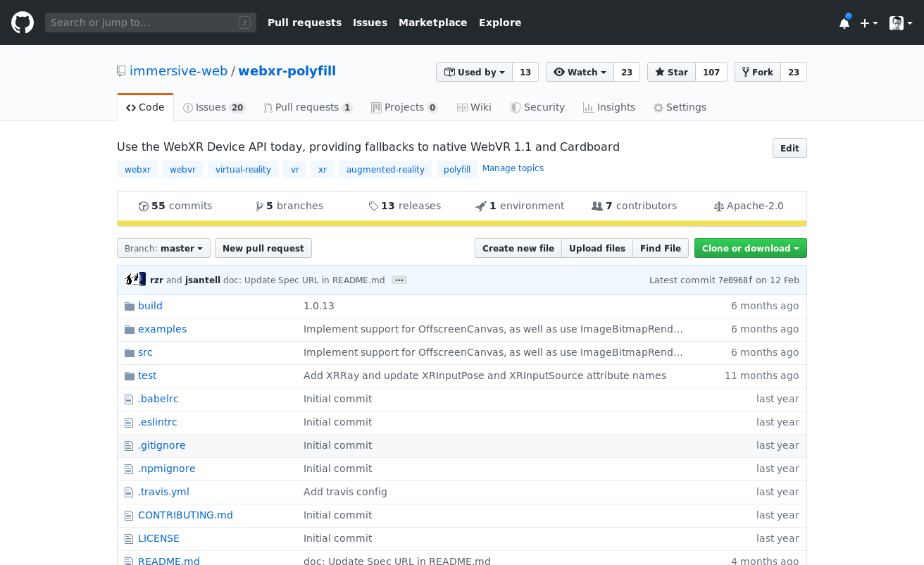Open the Branch: master dropdown

click(163, 248)
